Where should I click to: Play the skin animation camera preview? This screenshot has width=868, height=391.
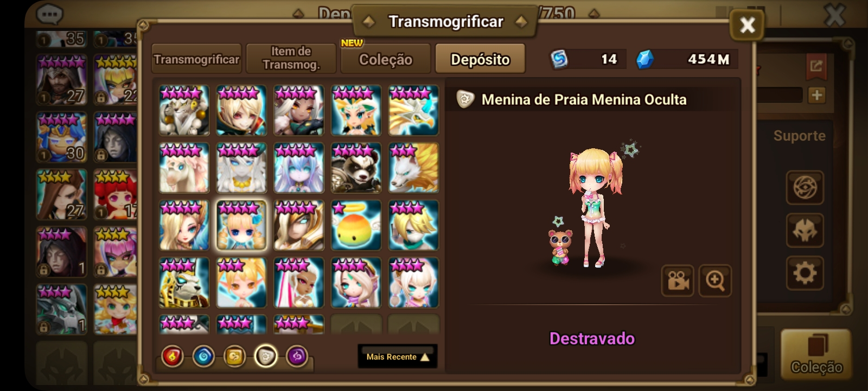[678, 281]
